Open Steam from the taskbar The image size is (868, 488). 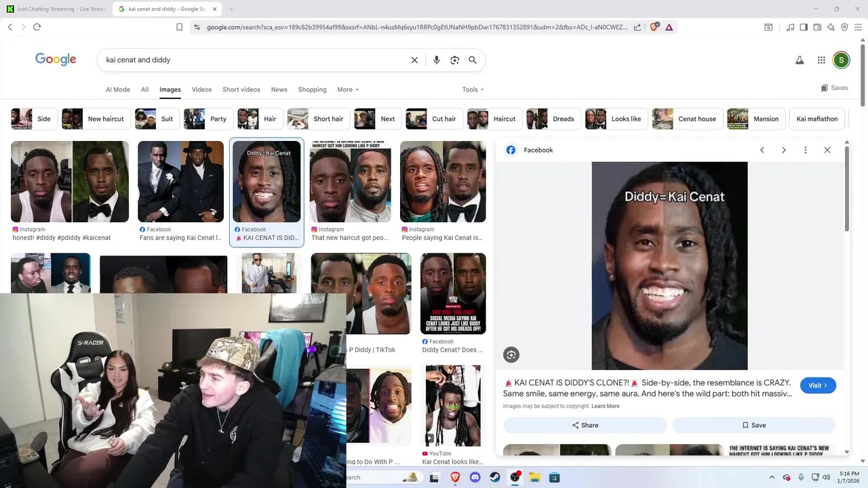[x=495, y=477]
